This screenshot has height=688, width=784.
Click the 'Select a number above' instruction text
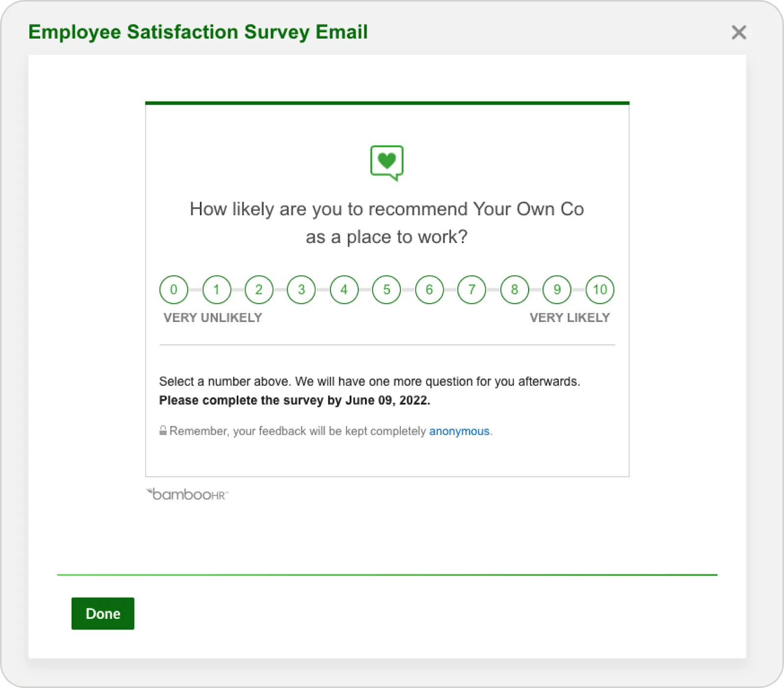click(x=369, y=381)
